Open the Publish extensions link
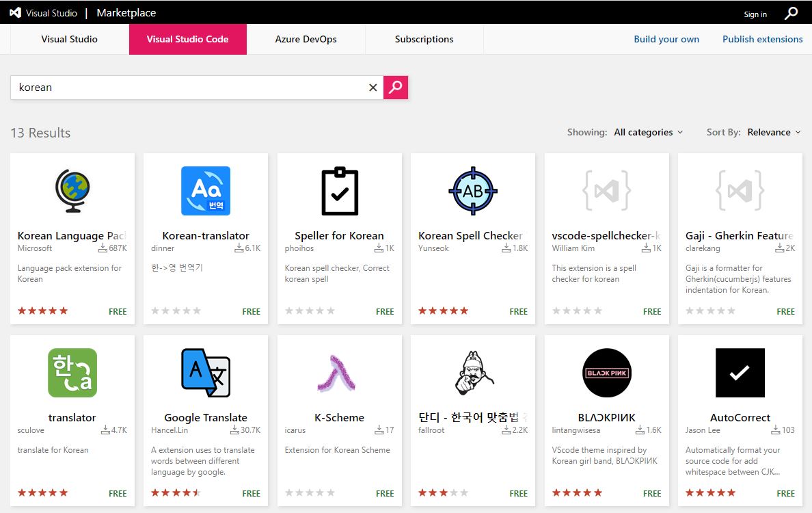The image size is (812, 513). pyautogui.click(x=762, y=39)
